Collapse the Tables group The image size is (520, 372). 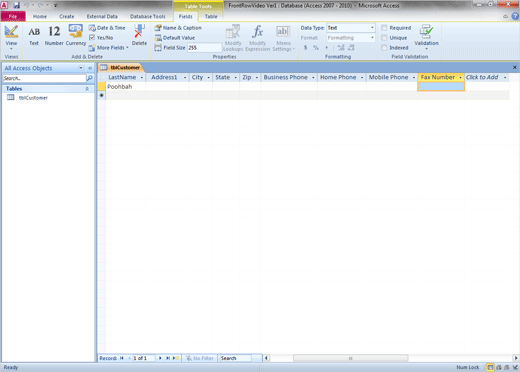coord(87,89)
